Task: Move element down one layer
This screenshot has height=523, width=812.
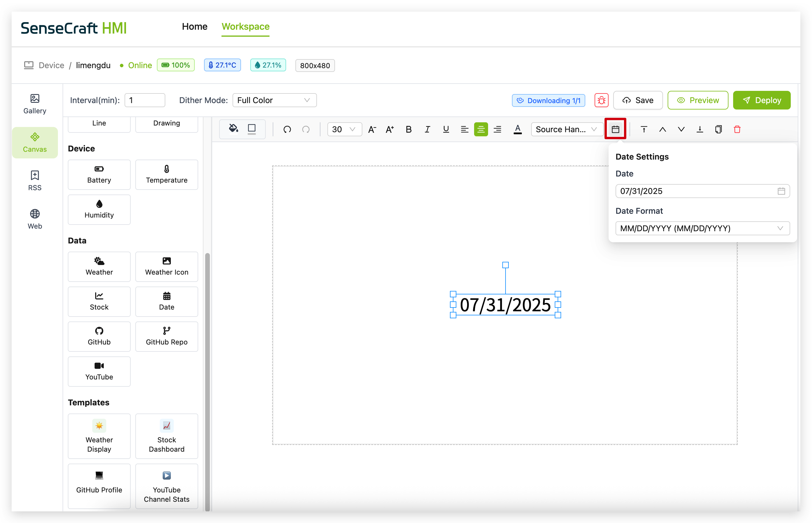Action: point(681,129)
